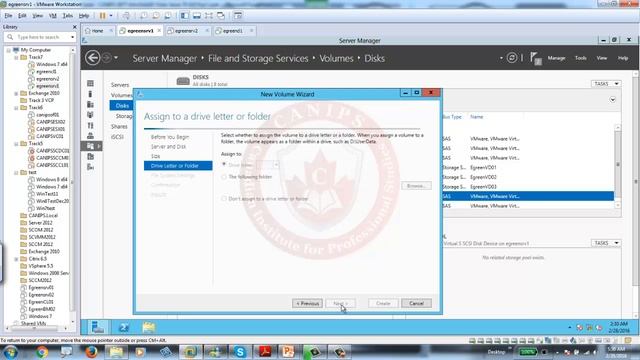Screen dimensions: 640x360
Task: Open the Tools menu in Server Manager
Action: [580, 58]
